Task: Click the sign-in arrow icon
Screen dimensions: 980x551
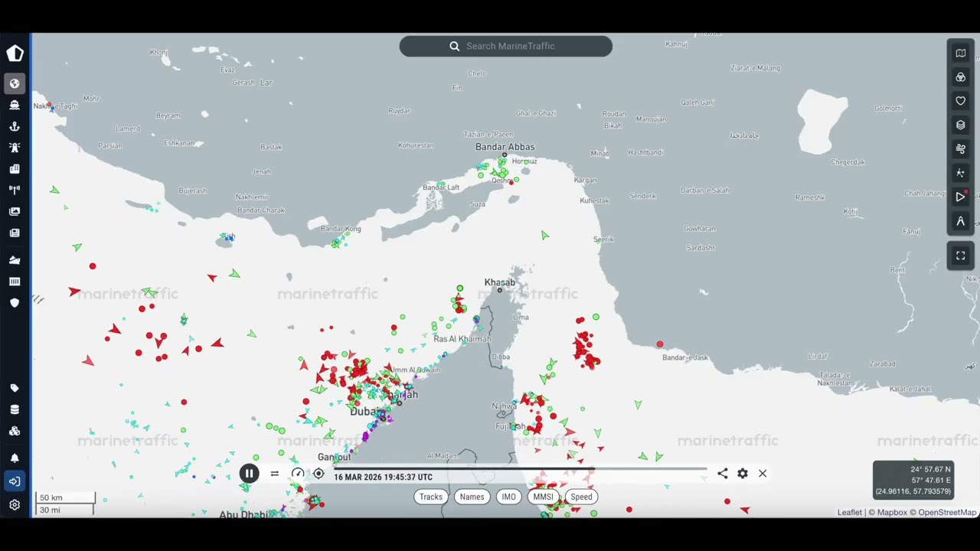Action: (15, 481)
